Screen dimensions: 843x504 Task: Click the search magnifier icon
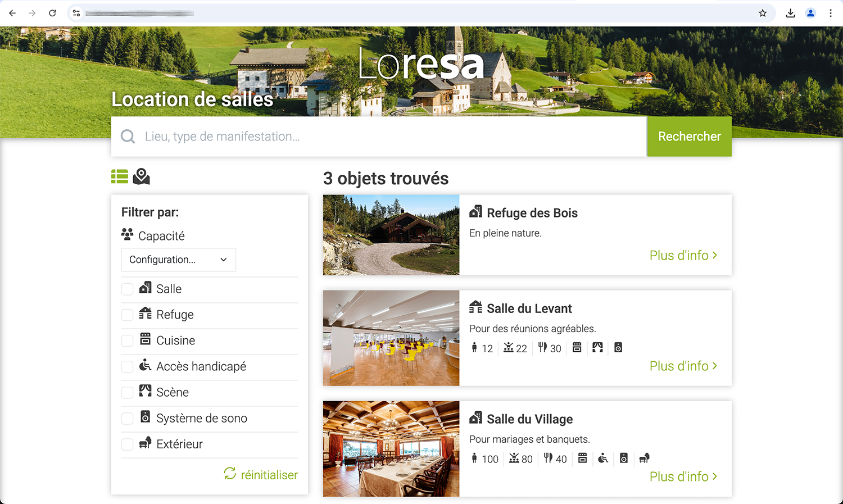coord(128,137)
